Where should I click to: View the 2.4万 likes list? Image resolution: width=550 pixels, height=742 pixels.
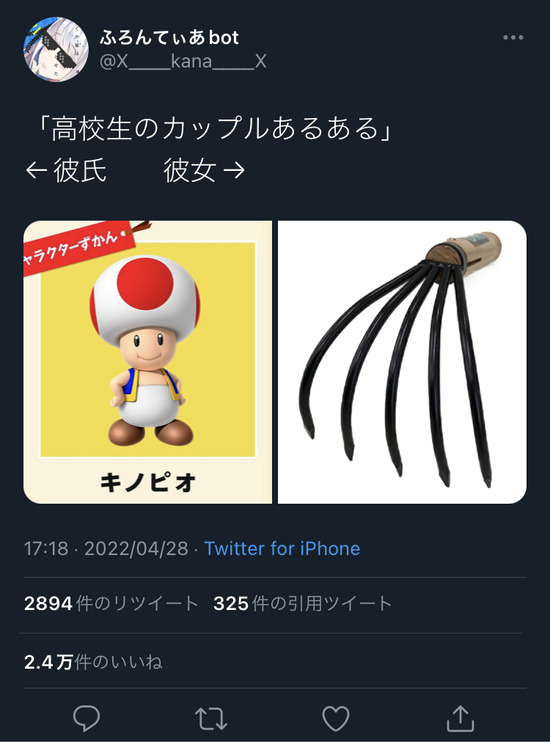pyautogui.click(x=93, y=662)
